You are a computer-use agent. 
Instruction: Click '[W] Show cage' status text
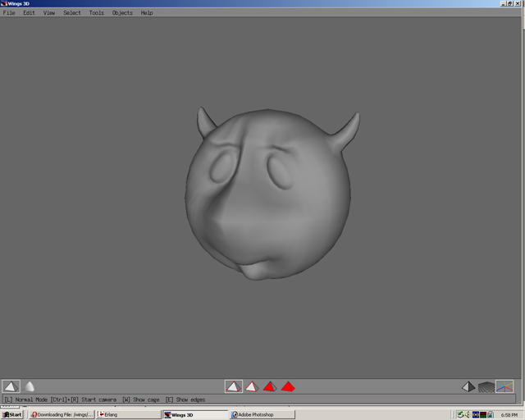click(x=141, y=399)
